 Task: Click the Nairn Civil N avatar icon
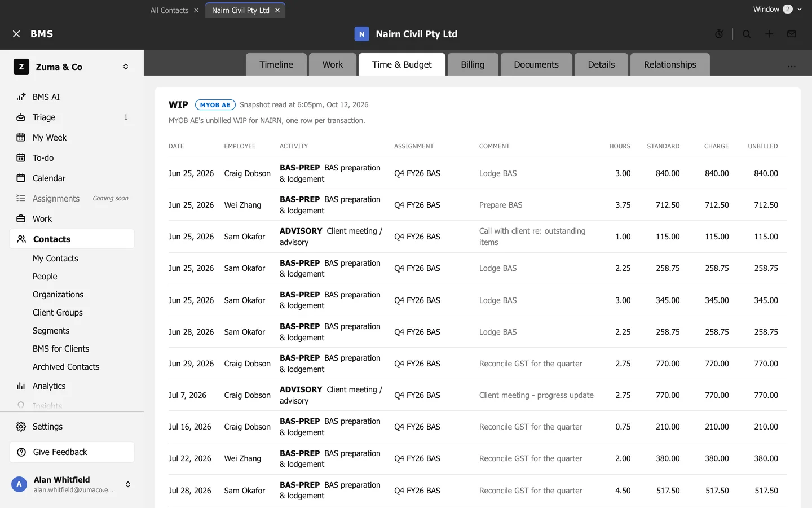pyautogui.click(x=361, y=34)
